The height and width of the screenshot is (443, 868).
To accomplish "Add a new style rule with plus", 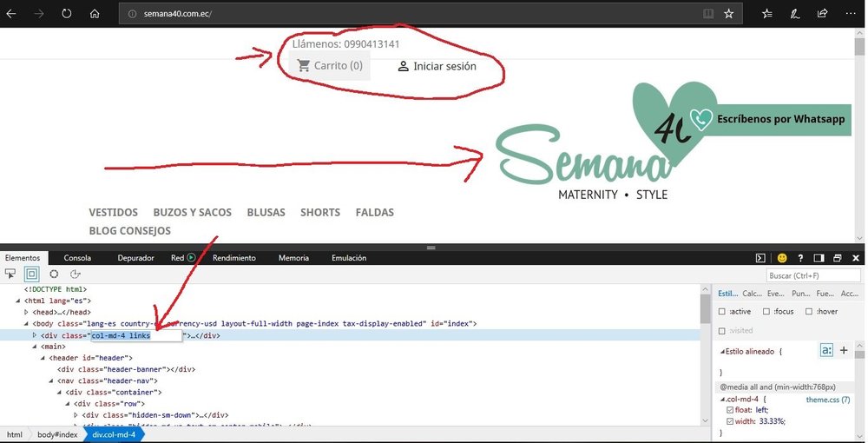I will (844, 350).
